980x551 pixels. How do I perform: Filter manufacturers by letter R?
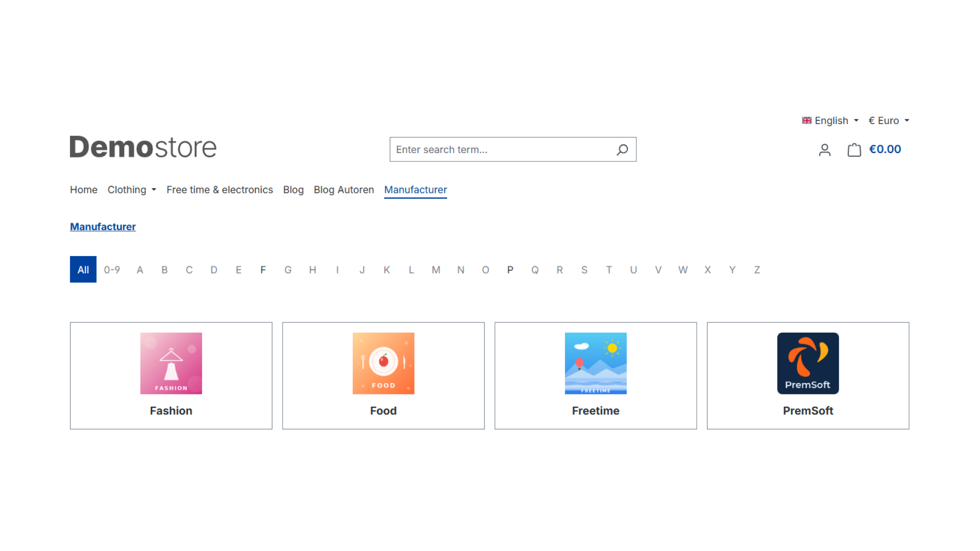click(559, 269)
